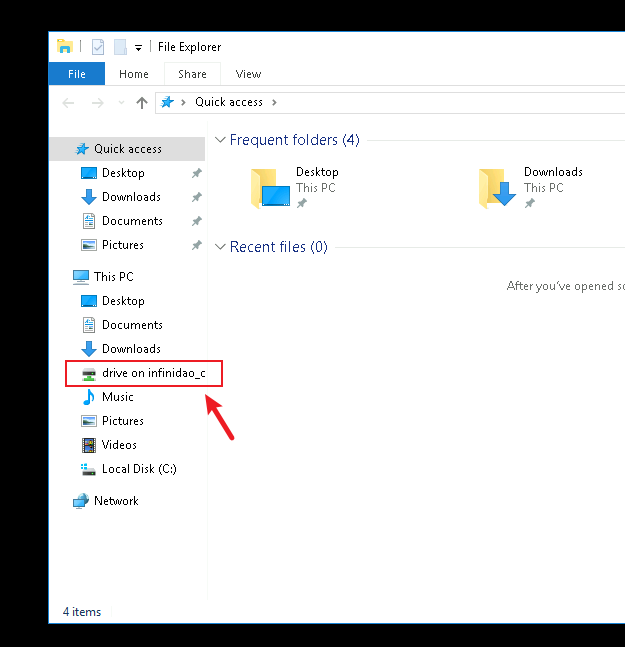
Task: Open pinned Pictures under Quick access
Action: [122, 245]
